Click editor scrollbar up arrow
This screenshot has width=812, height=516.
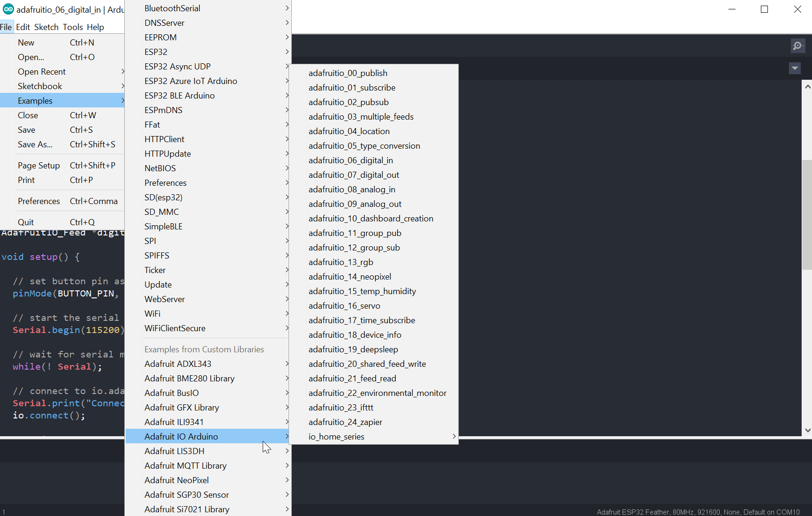click(807, 86)
